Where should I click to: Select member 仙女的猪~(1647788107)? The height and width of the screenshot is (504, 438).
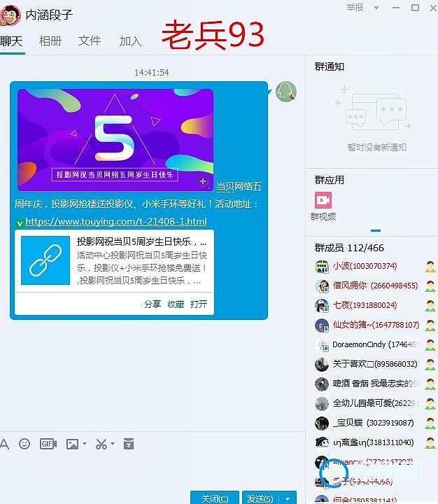[376, 325]
